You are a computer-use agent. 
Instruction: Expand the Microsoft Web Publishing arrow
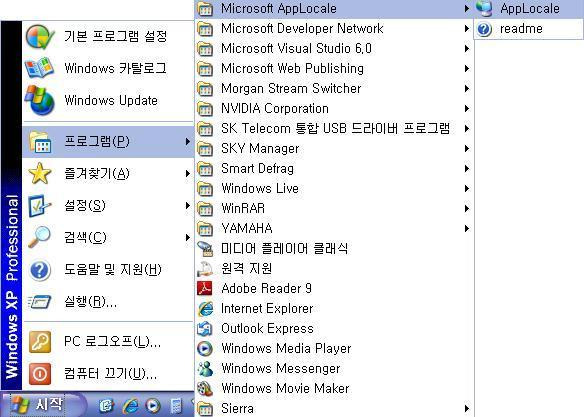click(x=466, y=69)
